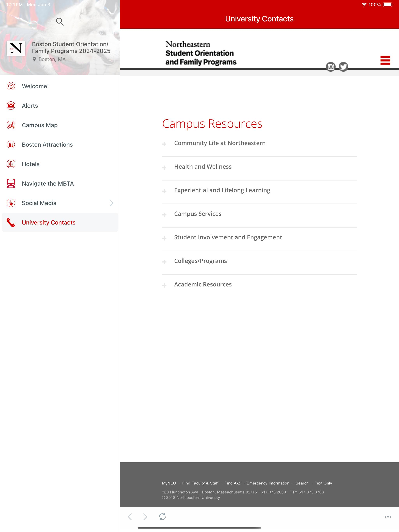Click Search footer link
This screenshot has width=399, height=532.
(302, 483)
